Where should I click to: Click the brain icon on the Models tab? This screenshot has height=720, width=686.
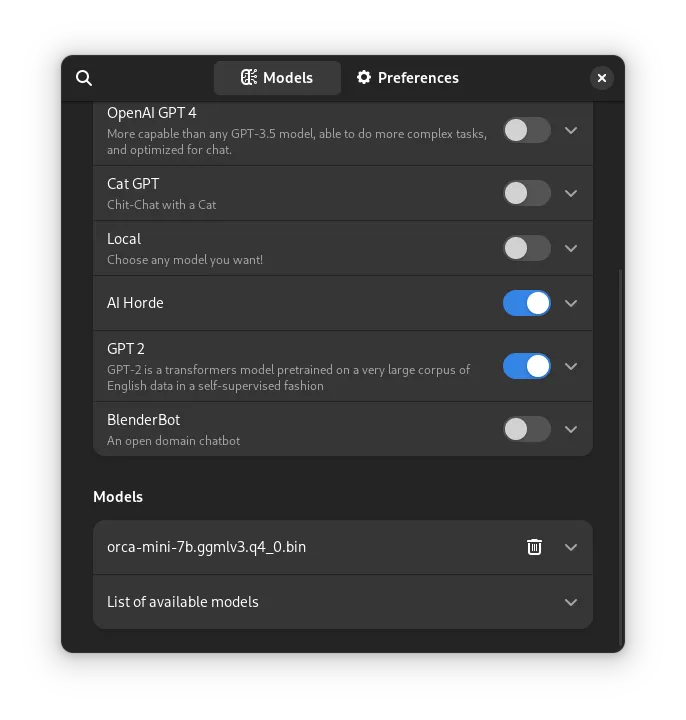pyautogui.click(x=249, y=78)
